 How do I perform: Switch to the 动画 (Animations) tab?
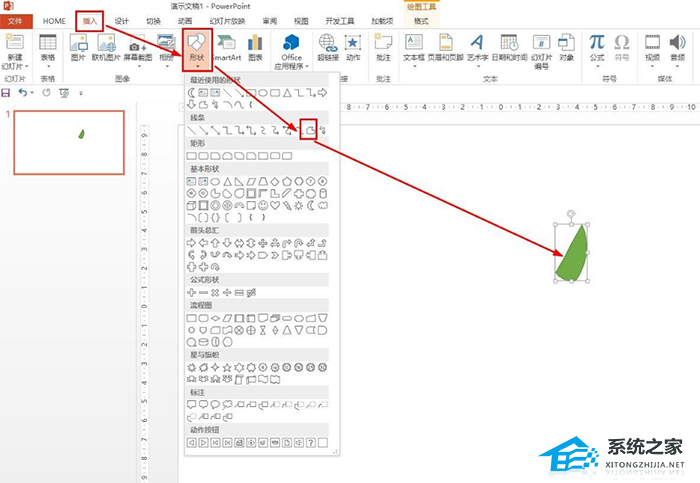coord(185,21)
